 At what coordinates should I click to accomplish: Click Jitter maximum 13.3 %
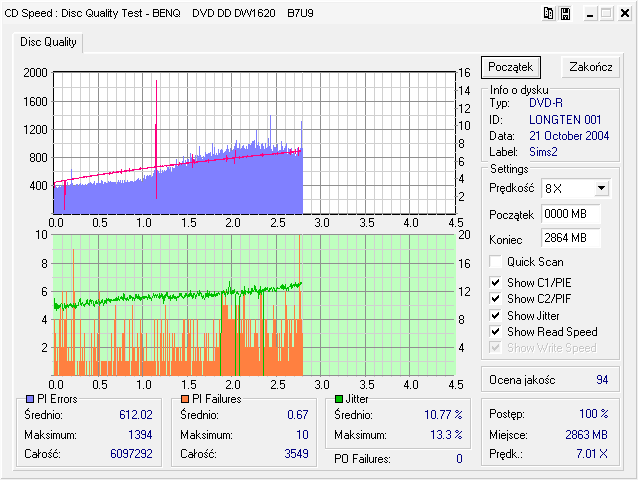446,435
